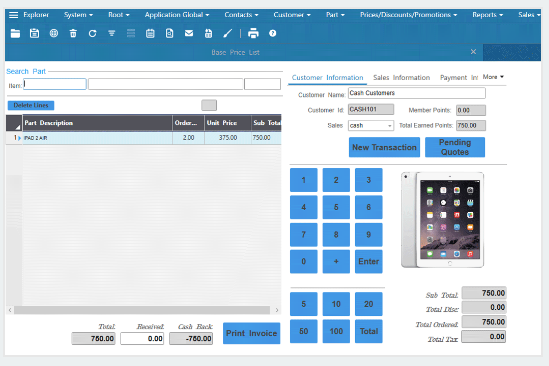Open the Sales menu at the bar end
Viewport: 549px width, 366px height.
coord(529,15)
